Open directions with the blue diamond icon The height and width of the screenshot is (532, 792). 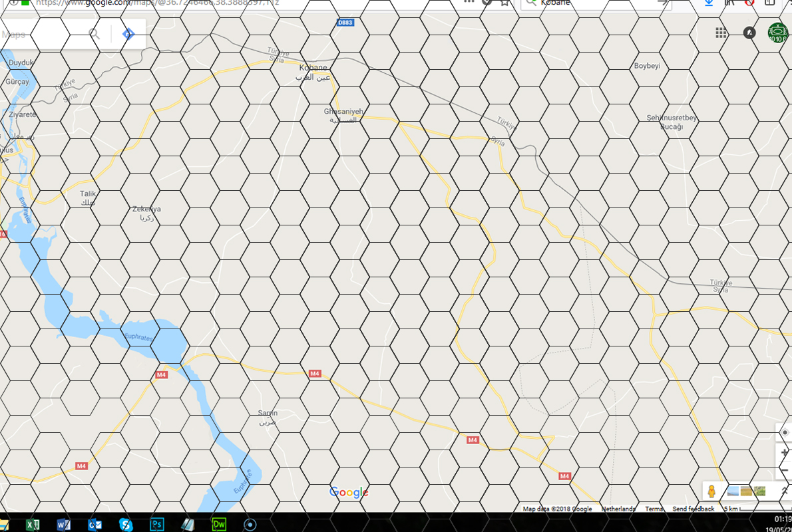point(128,34)
